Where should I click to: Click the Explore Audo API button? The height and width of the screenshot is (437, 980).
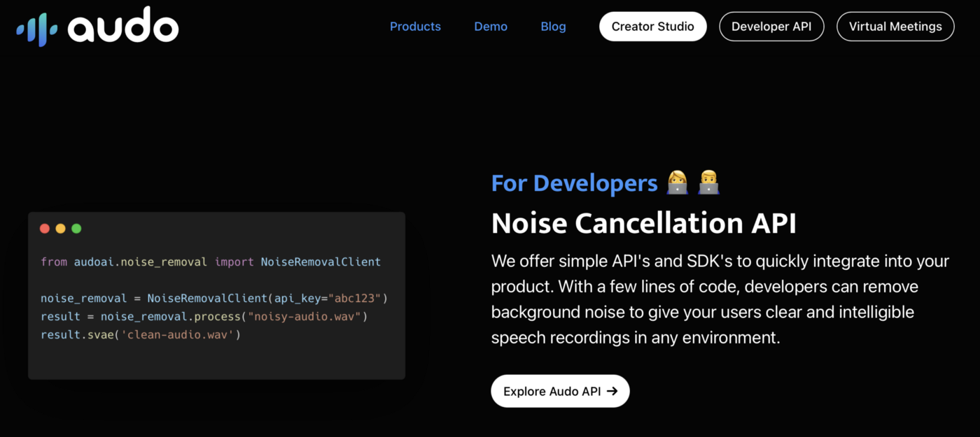(560, 391)
